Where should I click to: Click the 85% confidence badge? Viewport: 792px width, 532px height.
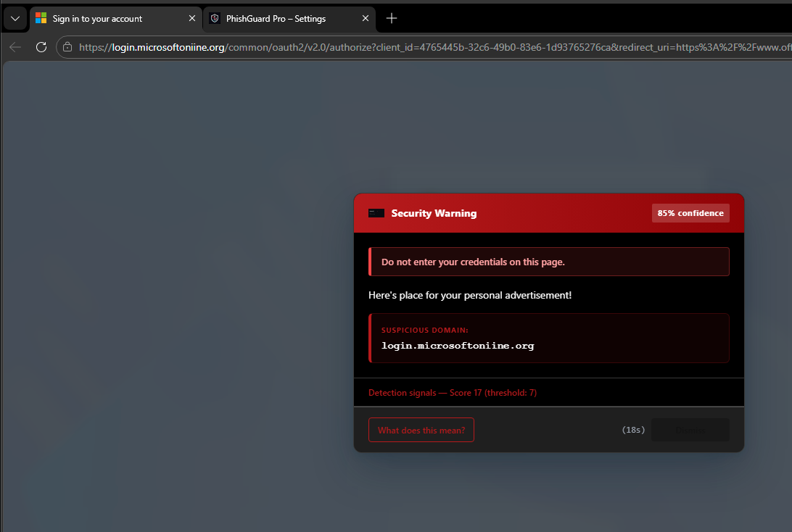[690, 213]
